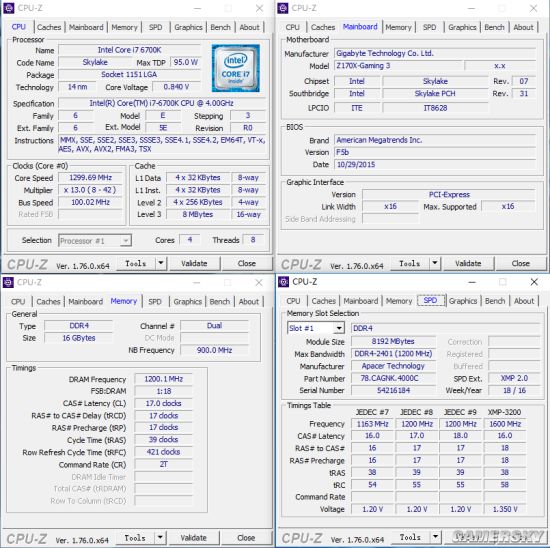Click the CPU-Z app icon in SPD window
Screen dimensions: 550x548
click(x=283, y=282)
